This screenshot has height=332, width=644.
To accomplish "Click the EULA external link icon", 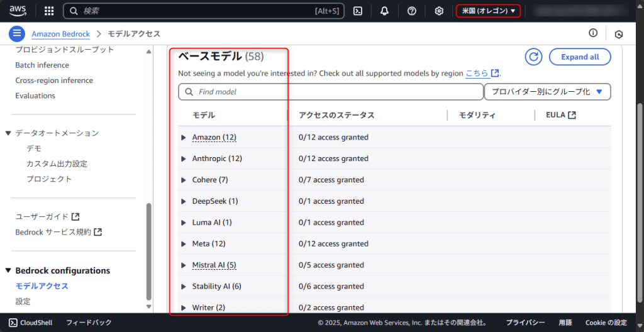I will coord(572,115).
